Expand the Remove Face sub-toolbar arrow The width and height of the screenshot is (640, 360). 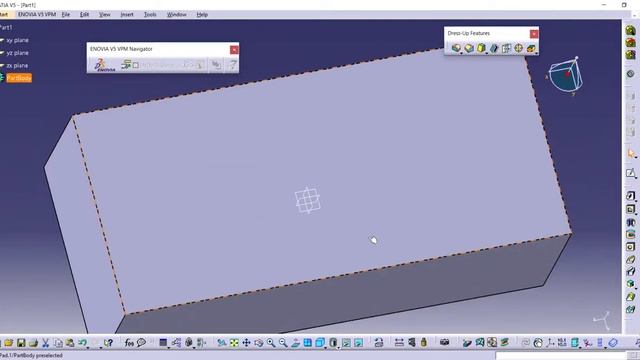coord(536,53)
